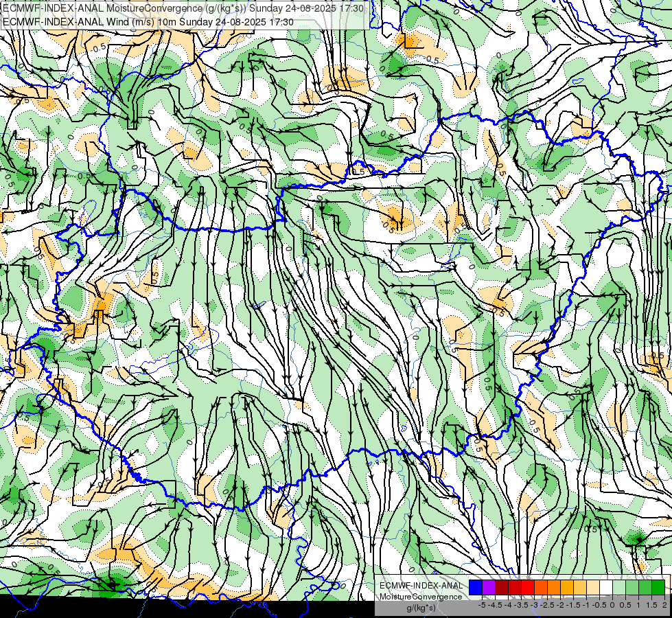The image size is (672, 618).
Task: Click the Wind (m/s) 10m title line
Action: click(148, 22)
